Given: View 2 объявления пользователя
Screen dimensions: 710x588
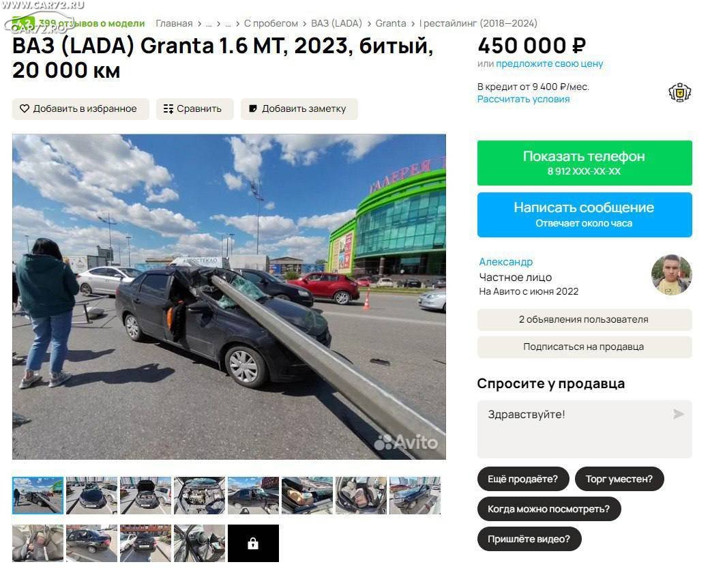Looking at the screenshot, I should coord(584,319).
